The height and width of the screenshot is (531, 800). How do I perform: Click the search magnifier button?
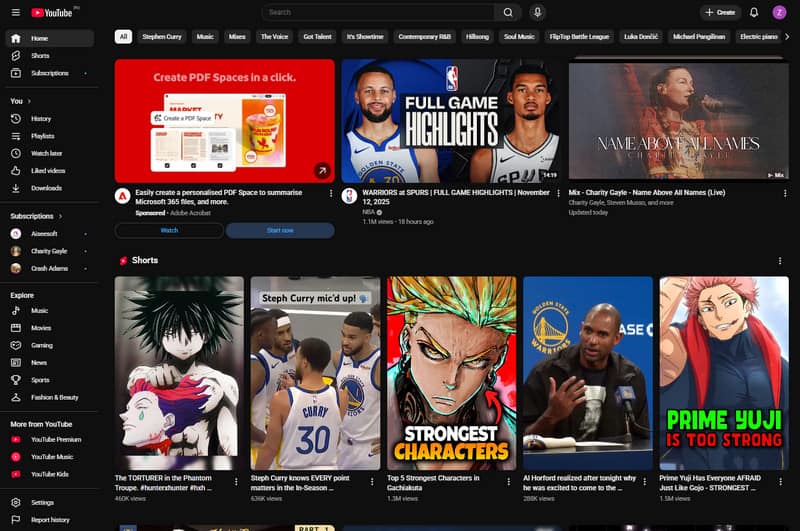tap(508, 12)
